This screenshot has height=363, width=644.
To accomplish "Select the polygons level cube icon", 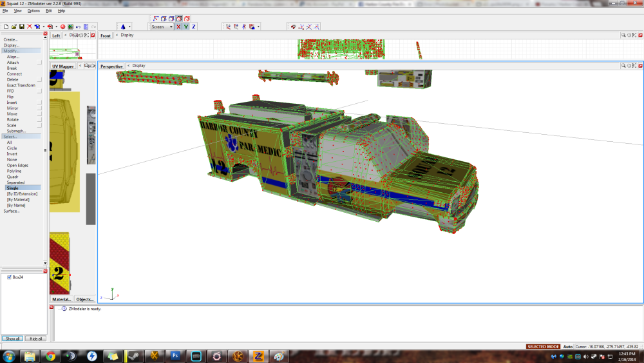I will coord(171,19).
